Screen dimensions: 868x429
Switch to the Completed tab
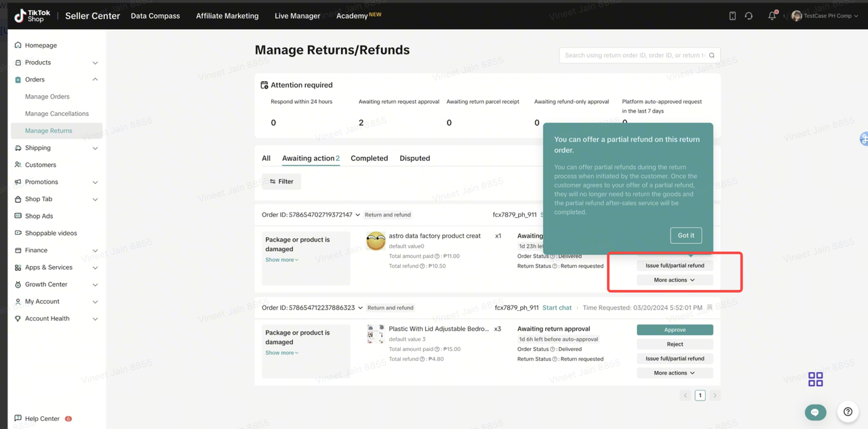369,158
